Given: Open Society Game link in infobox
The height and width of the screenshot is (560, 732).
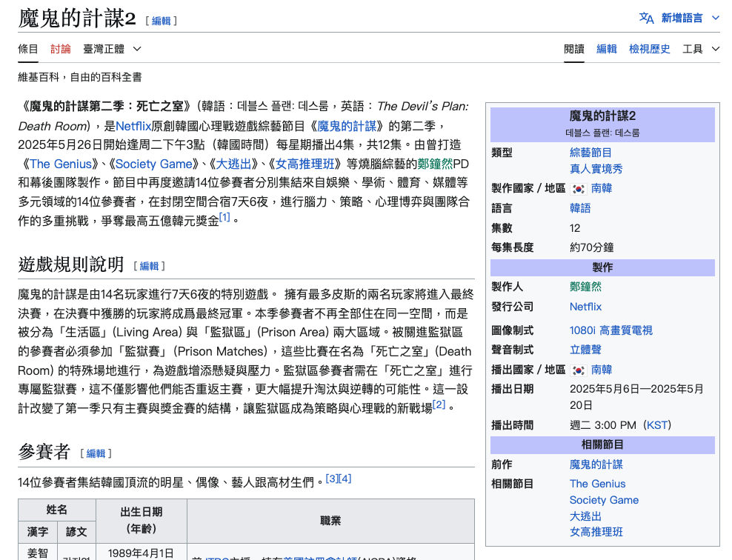Looking at the screenshot, I should tap(604, 500).
